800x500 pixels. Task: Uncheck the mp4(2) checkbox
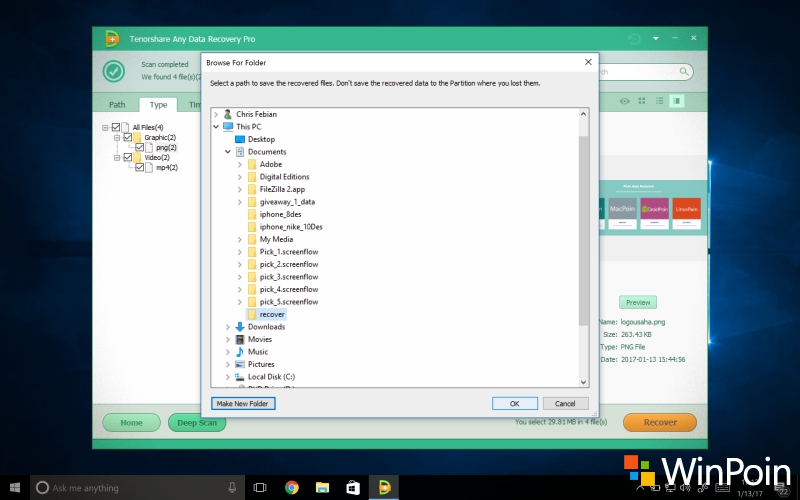(x=139, y=167)
